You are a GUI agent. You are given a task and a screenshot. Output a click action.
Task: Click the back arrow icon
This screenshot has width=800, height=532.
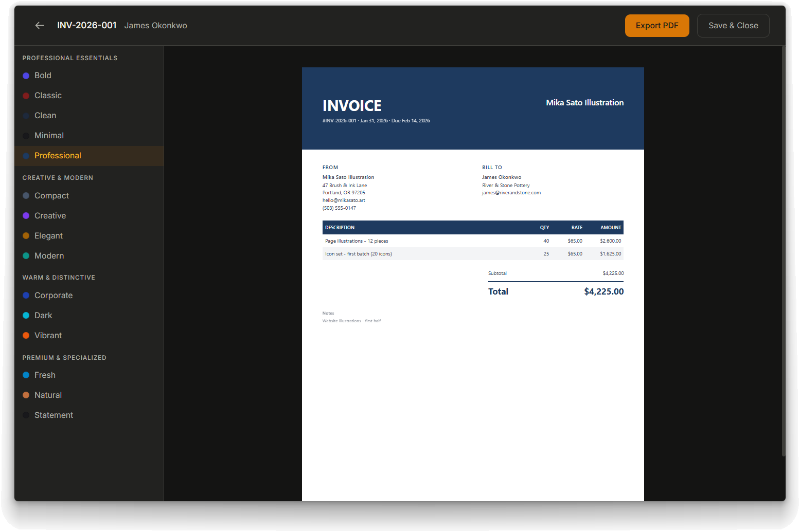tap(40, 26)
